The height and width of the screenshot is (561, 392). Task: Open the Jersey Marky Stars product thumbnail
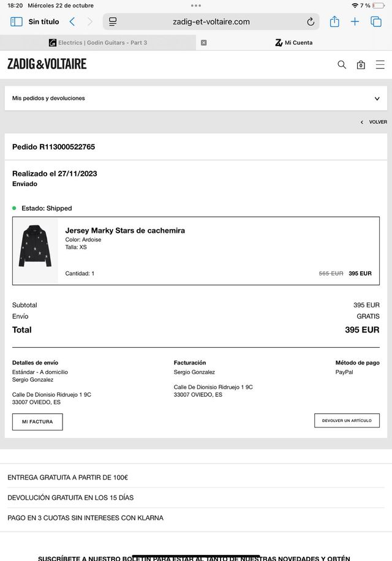(35, 250)
